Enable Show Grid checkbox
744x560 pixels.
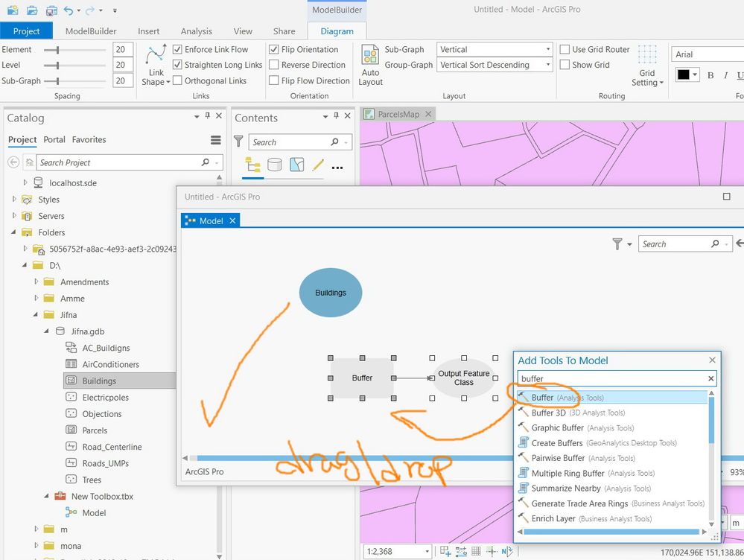click(x=565, y=65)
